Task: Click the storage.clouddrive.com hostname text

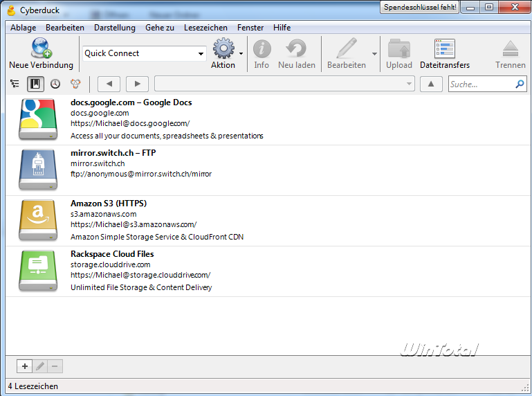Action: click(x=110, y=264)
